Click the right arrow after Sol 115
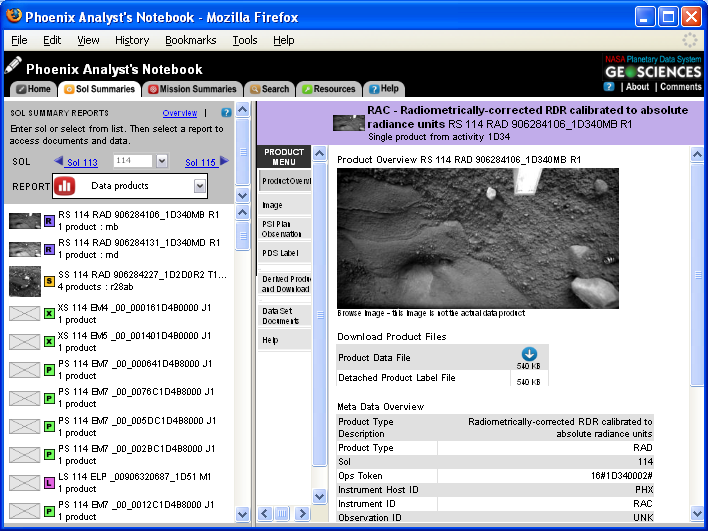Image resolution: width=708 pixels, height=531 pixels. point(224,161)
